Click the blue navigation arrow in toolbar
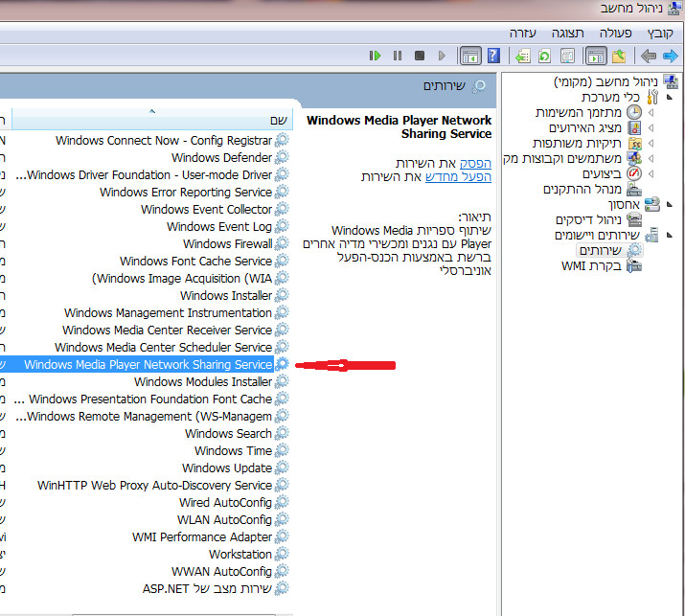685x616 pixels. click(670, 56)
